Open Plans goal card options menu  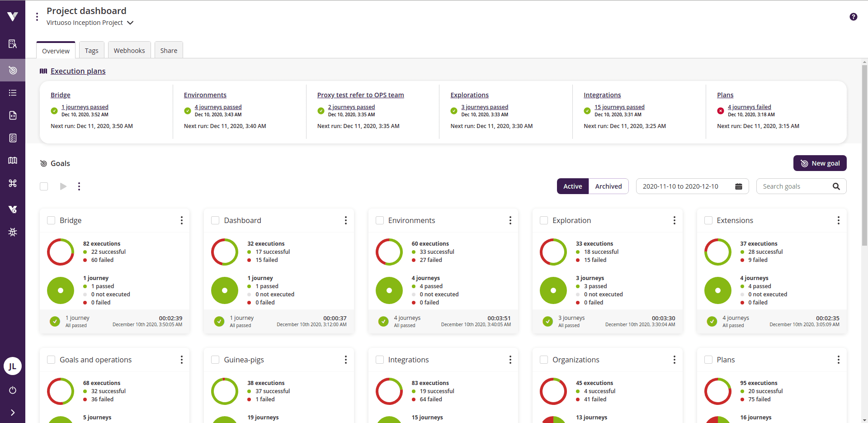[x=839, y=360]
